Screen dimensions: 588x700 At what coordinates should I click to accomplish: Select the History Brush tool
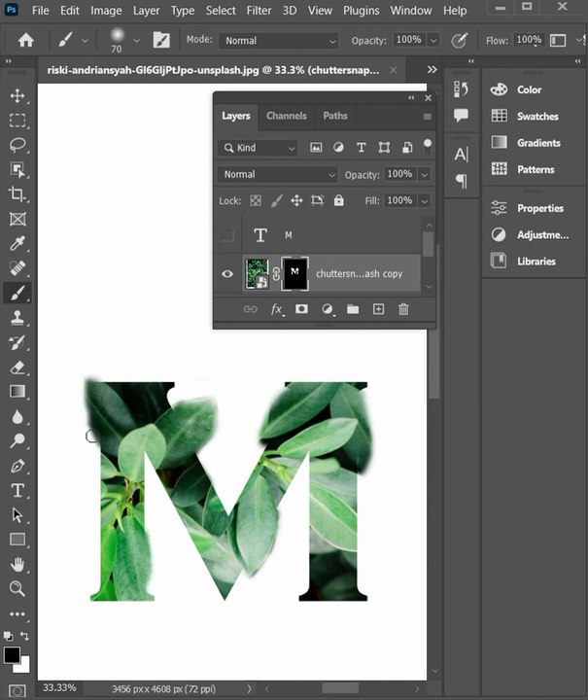coord(17,342)
